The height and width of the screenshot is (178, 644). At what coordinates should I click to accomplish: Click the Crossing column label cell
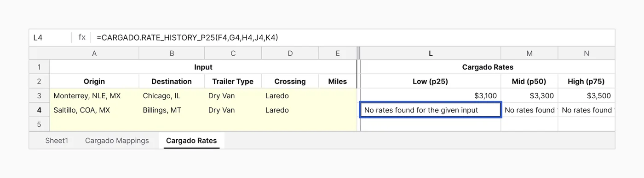point(290,81)
